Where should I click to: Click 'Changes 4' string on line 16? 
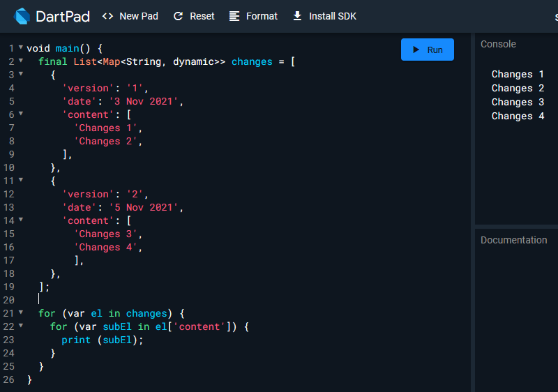[105, 247]
